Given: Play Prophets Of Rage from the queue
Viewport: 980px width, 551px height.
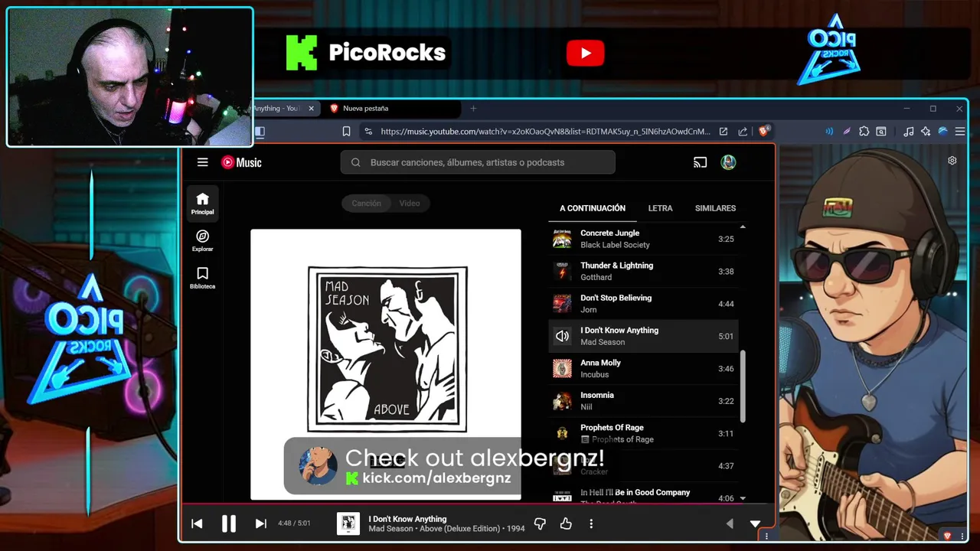Looking at the screenshot, I should coord(644,433).
